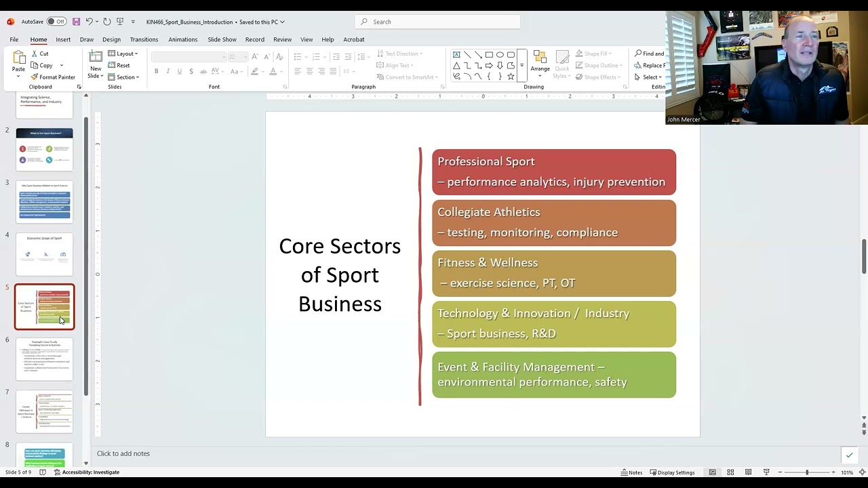Click the Format Painter brush
Screen dimensions: 868x488
(x=33, y=77)
